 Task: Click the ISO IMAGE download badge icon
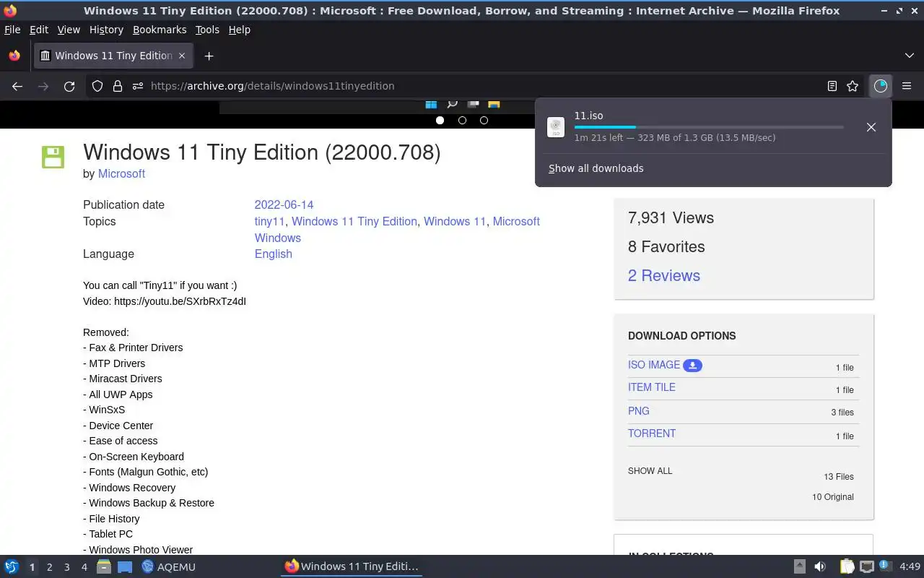tap(692, 366)
